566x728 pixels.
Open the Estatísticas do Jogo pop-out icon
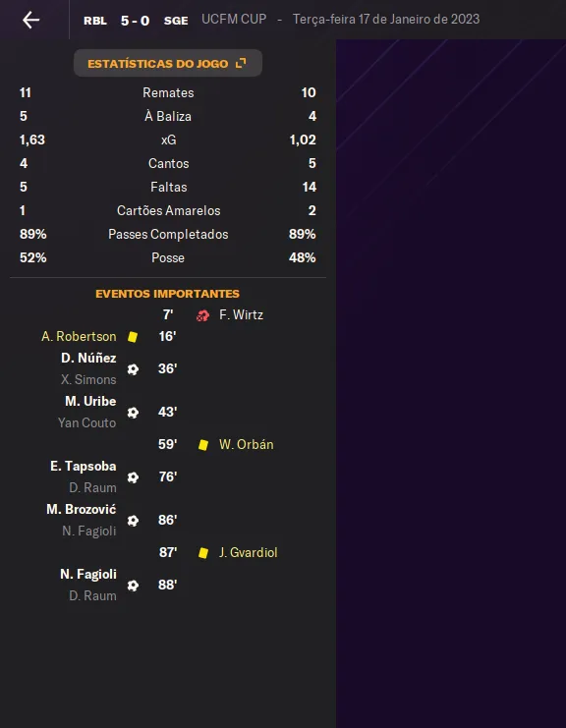point(241,63)
